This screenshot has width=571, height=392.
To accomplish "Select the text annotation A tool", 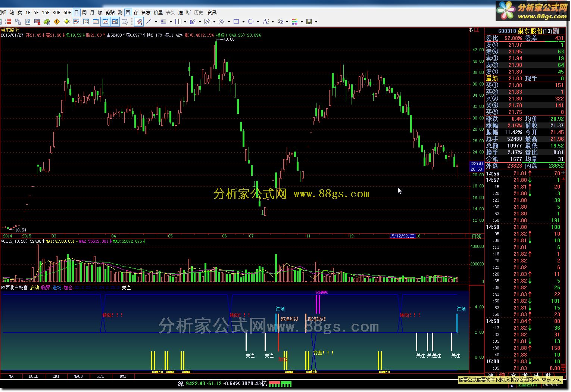I will tap(265, 22).
